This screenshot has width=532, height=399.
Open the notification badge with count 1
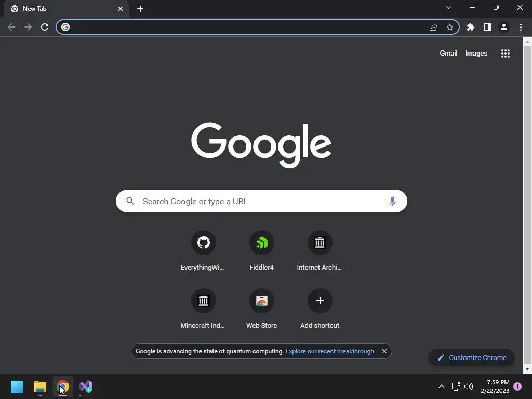(517, 387)
